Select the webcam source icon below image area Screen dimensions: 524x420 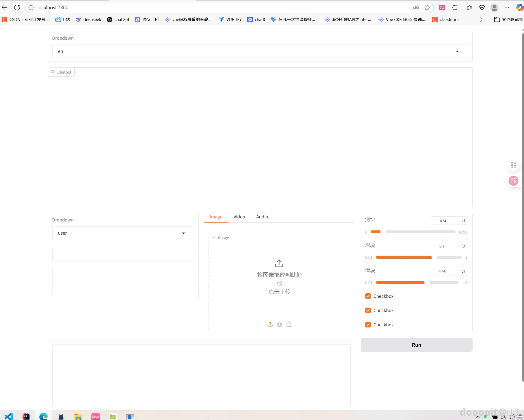point(279,324)
